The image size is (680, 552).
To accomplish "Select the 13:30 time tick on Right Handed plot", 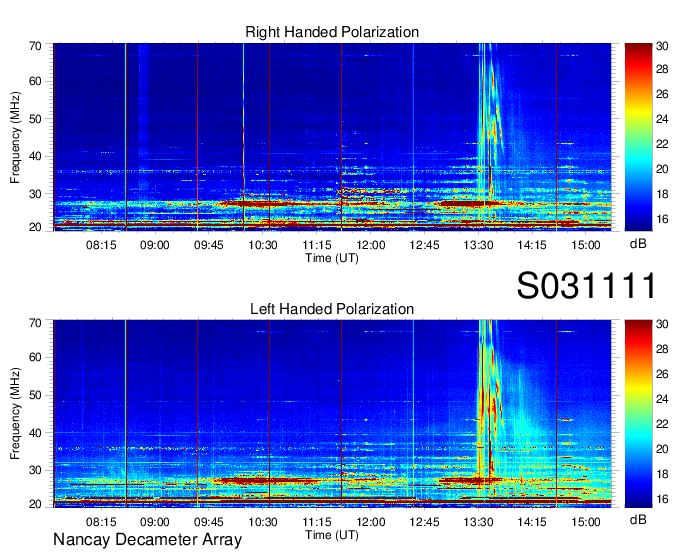I will point(478,245).
